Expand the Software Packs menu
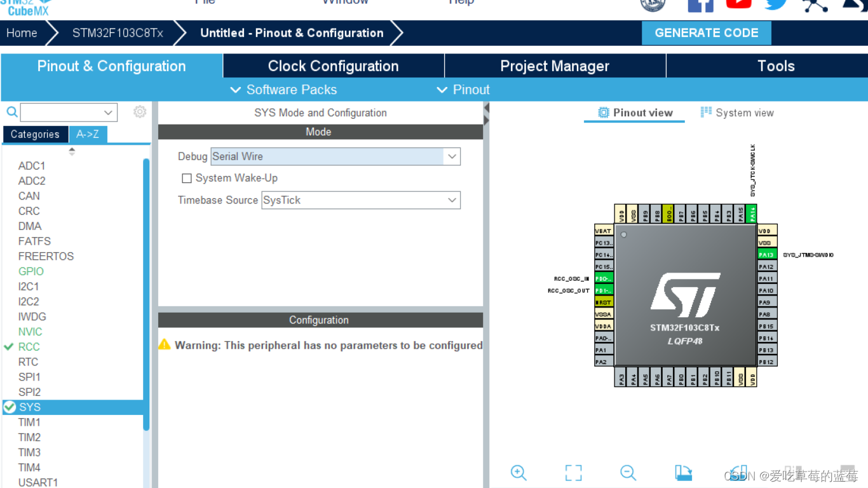 pos(283,90)
